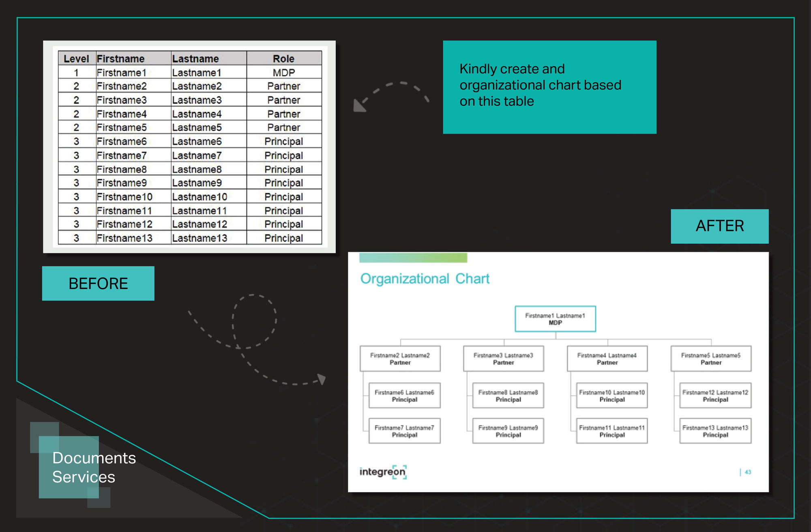
Task: Click the Firstname12 table cell
Action: tap(133, 224)
